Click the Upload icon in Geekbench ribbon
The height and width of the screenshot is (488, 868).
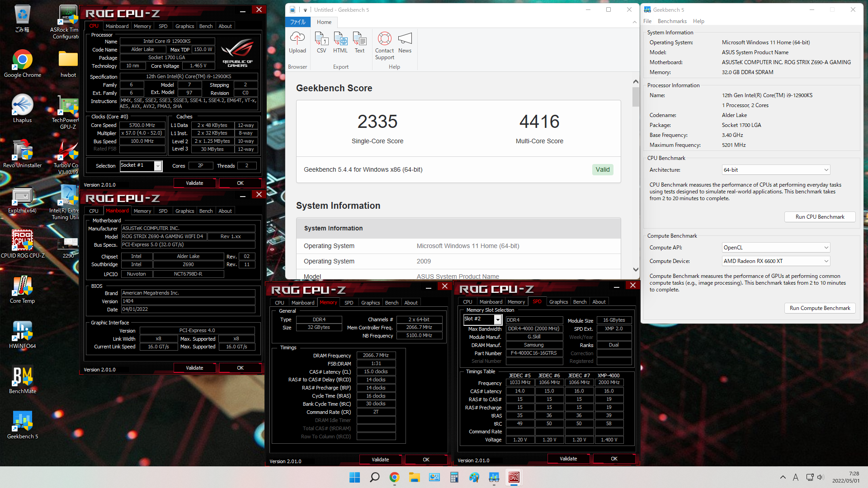click(297, 42)
